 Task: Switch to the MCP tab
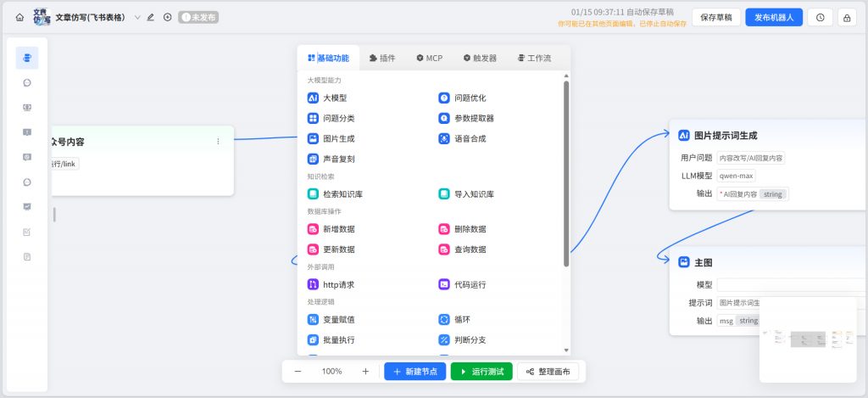tap(430, 58)
